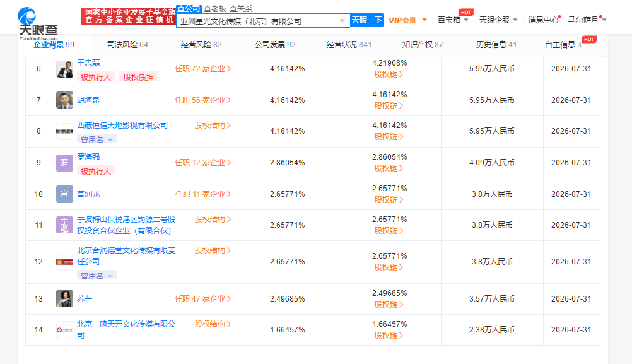The width and height of the screenshot is (632, 364).
Task: Switch to 查老板 search tab
Action: [x=215, y=9]
